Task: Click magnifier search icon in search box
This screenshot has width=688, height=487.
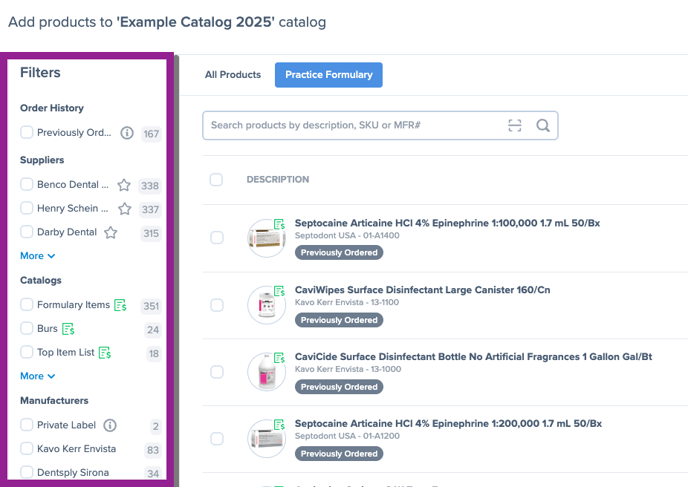Action: 543,125
